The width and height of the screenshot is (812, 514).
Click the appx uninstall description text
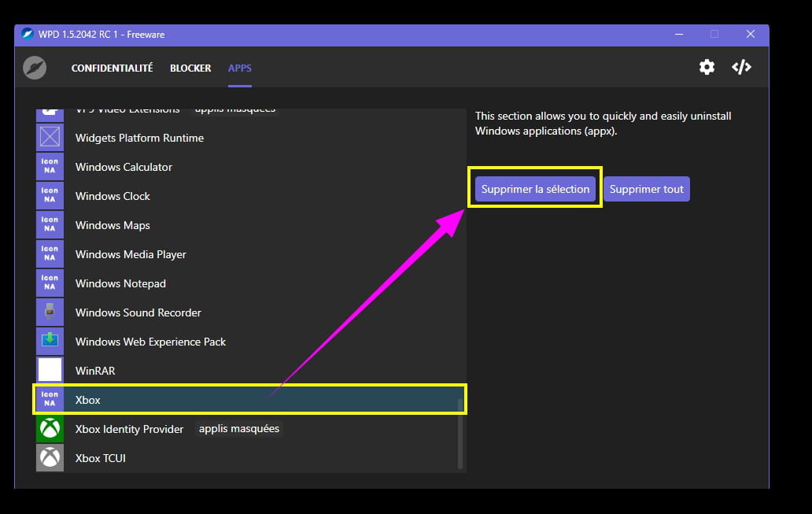tap(603, 124)
